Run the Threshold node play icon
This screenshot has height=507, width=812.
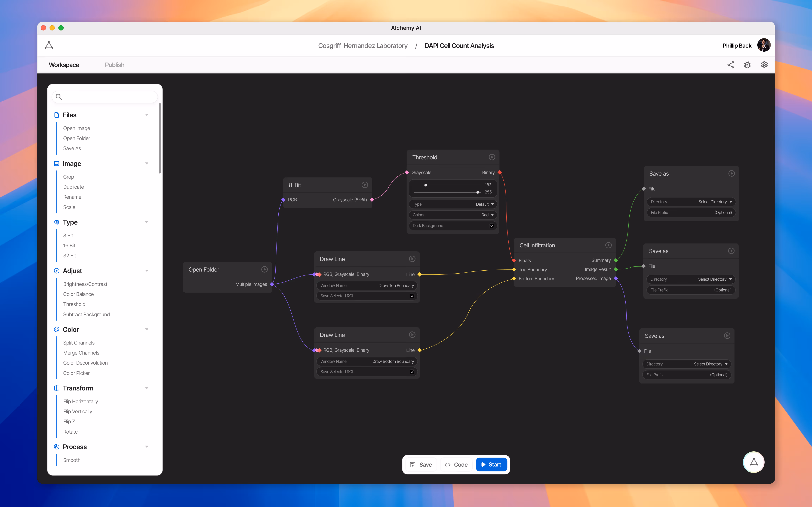pos(492,157)
